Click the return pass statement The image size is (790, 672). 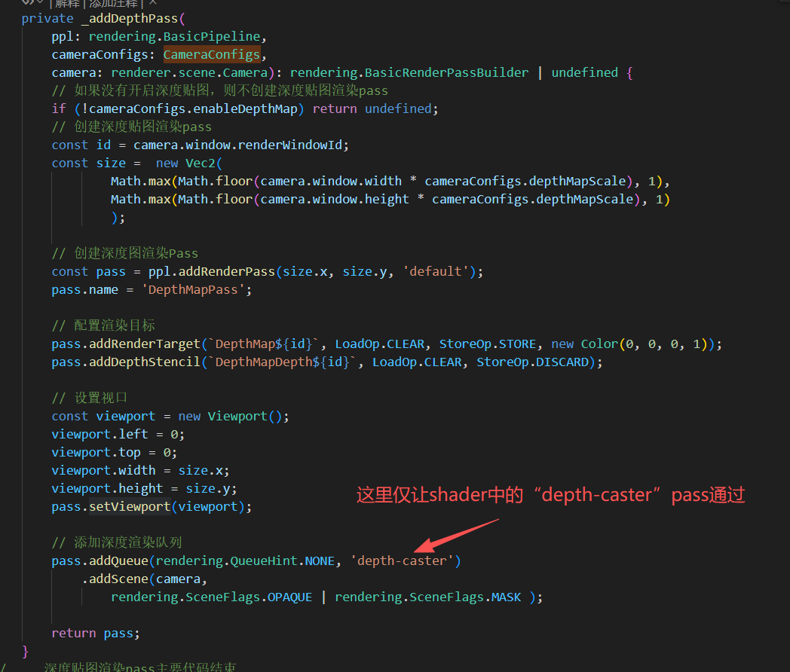(96, 634)
